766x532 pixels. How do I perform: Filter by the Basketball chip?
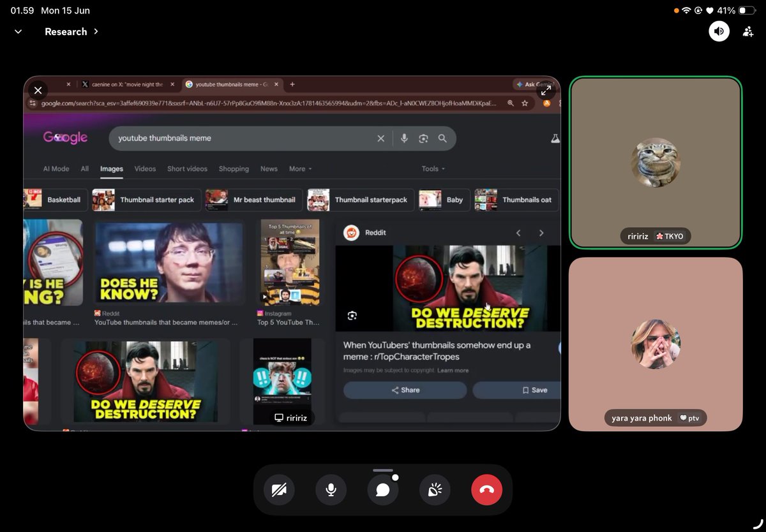(x=54, y=200)
